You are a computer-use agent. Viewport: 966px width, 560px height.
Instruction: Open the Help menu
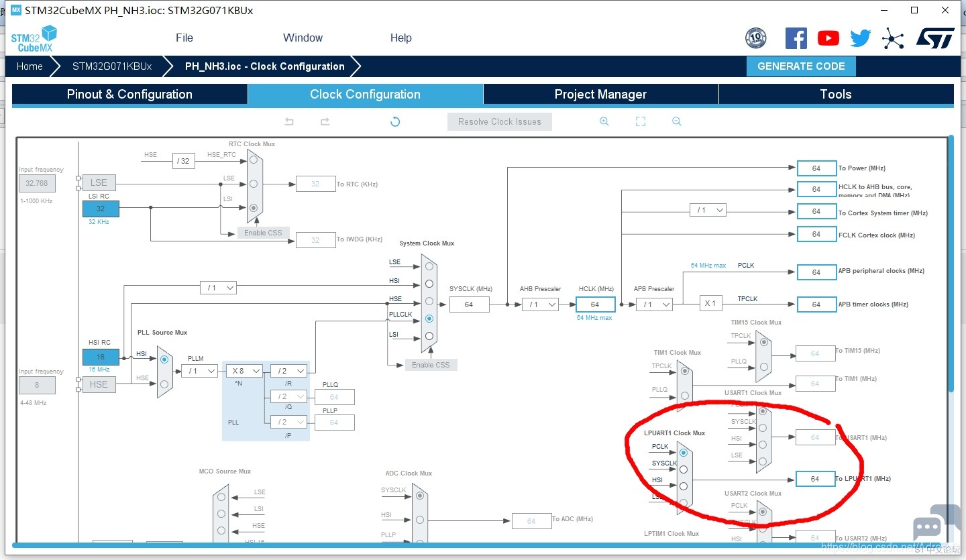coord(401,38)
